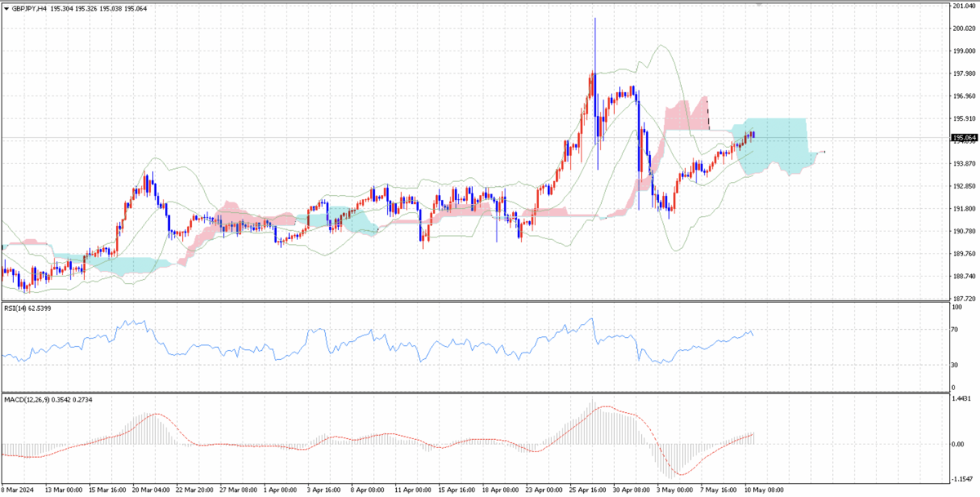Click the 188.740 price axis level
This screenshot has width=980, height=497.
964,276
